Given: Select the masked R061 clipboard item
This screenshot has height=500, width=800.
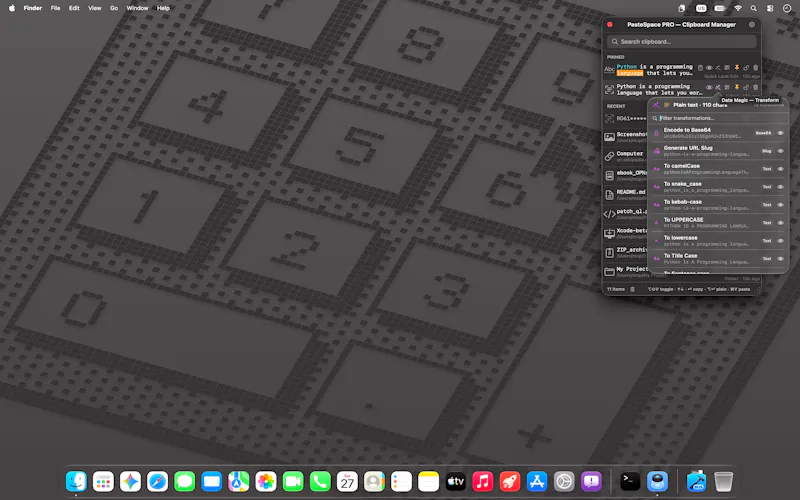Looking at the screenshot, I should coord(626,118).
